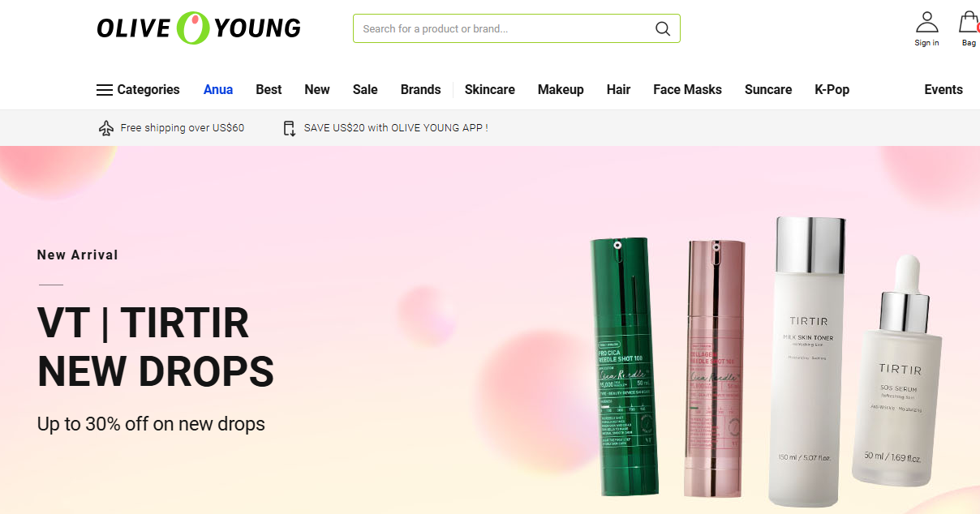Click the phone app download icon
Viewport: 980px width, 514px height.
point(290,128)
